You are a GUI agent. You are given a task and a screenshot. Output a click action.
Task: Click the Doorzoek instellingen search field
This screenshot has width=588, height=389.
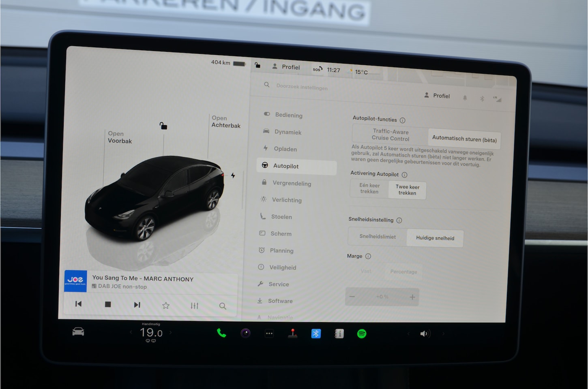tap(302, 87)
